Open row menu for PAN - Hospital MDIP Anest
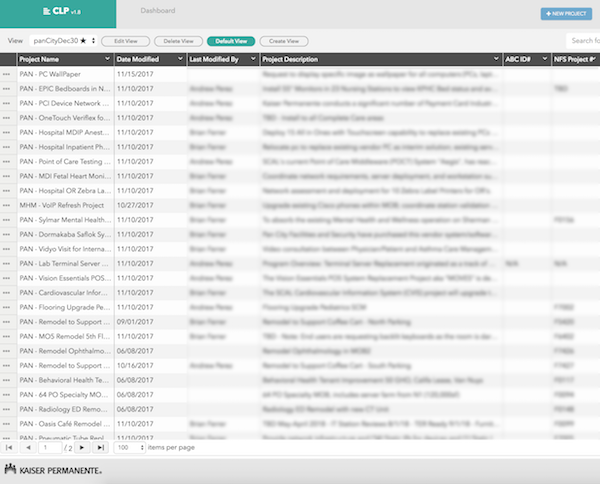The image size is (600, 484). pos(7,132)
